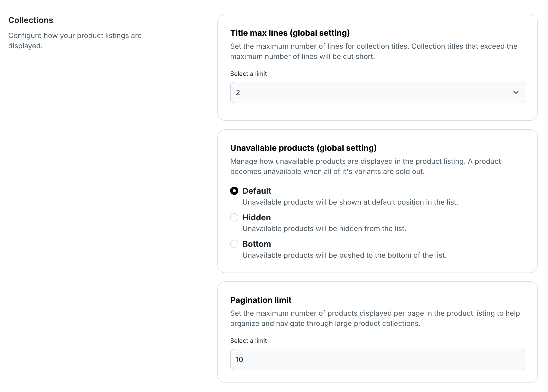Focus the Pagination limit field showing 10

point(377,359)
